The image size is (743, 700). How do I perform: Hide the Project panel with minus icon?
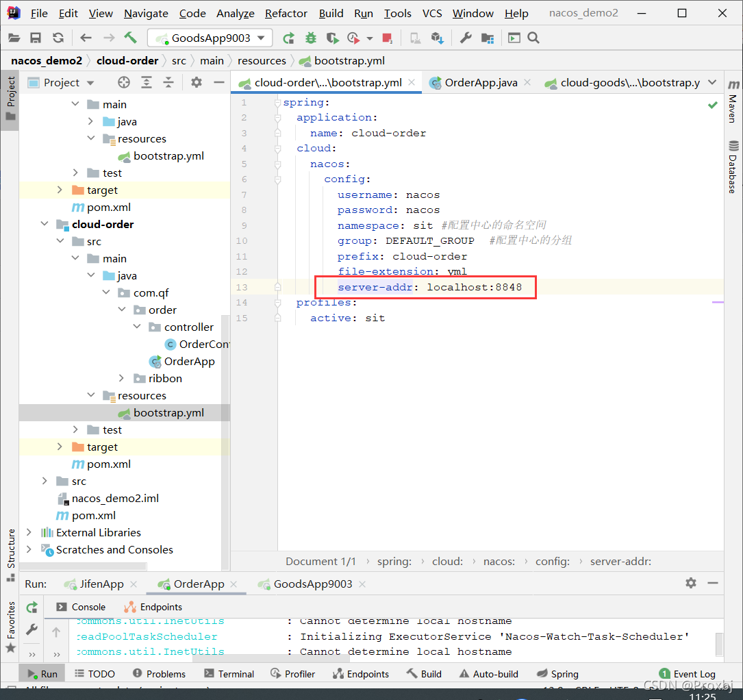(219, 82)
